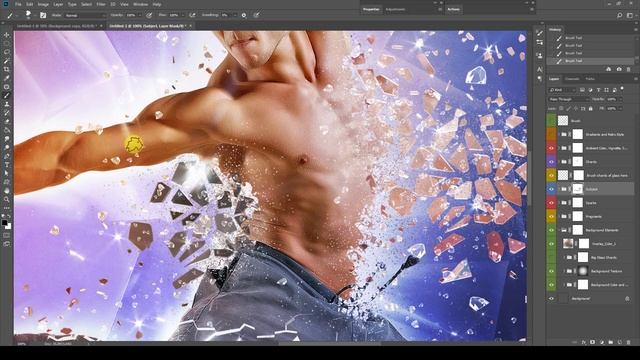The image size is (640, 360).
Task: Select the Eyedropper tool
Action: click(x=7, y=78)
